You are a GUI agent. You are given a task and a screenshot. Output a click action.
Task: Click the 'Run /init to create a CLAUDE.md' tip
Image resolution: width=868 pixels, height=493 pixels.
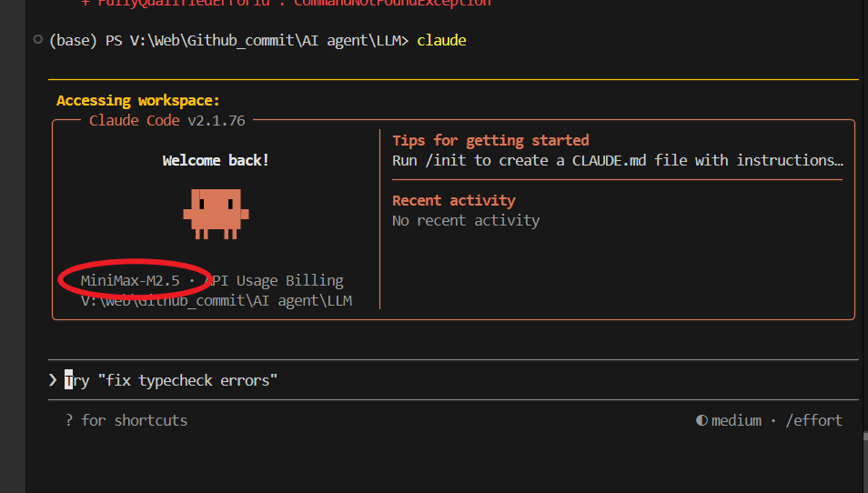tap(618, 160)
